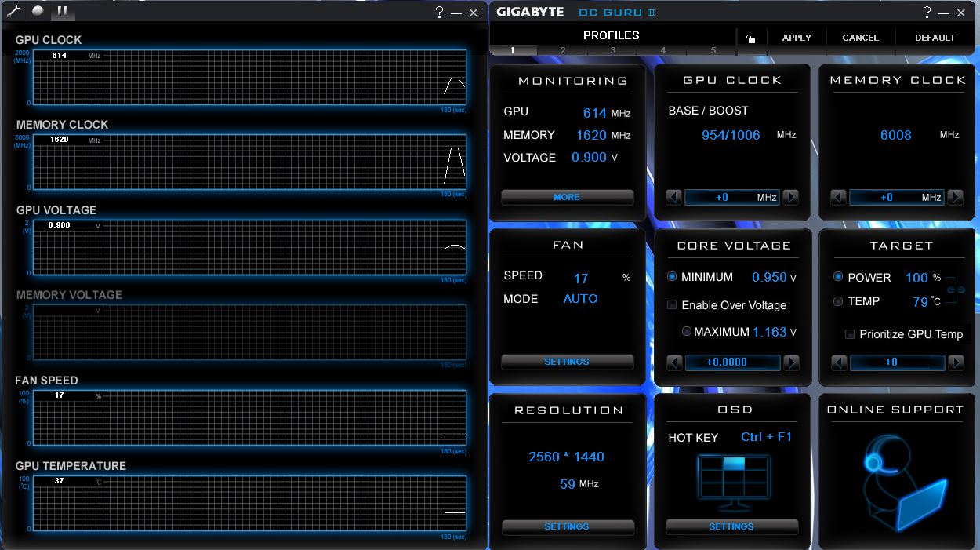The image size is (980, 550).
Task: Increase core voltage offset with right arrow
Action: tap(791, 362)
